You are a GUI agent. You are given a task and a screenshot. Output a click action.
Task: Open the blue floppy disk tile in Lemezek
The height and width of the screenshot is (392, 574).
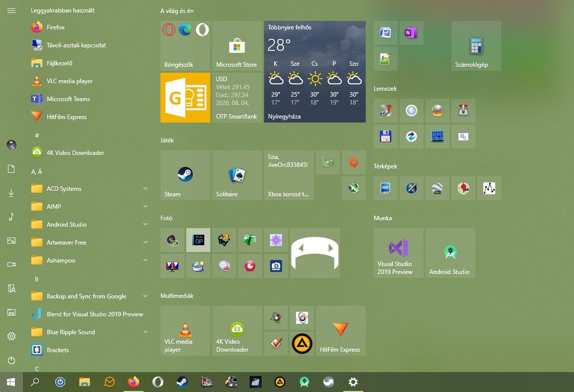coord(386,136)
